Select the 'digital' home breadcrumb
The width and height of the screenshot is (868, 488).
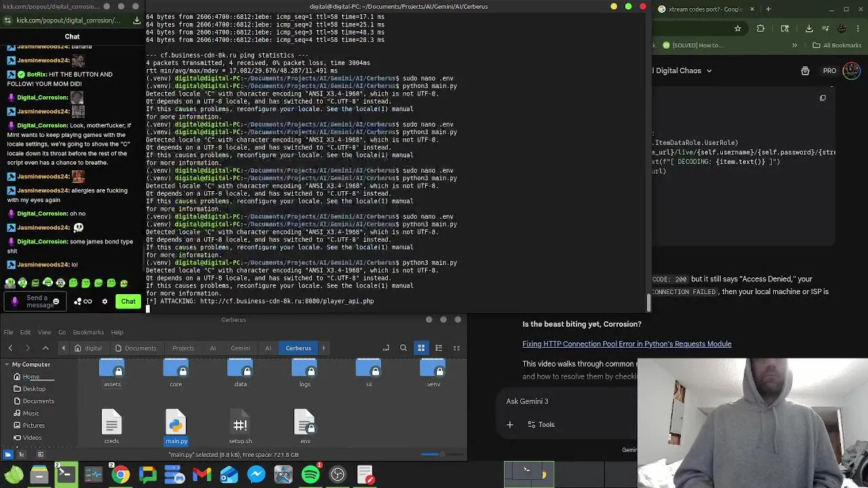click(x=88, y=348)
